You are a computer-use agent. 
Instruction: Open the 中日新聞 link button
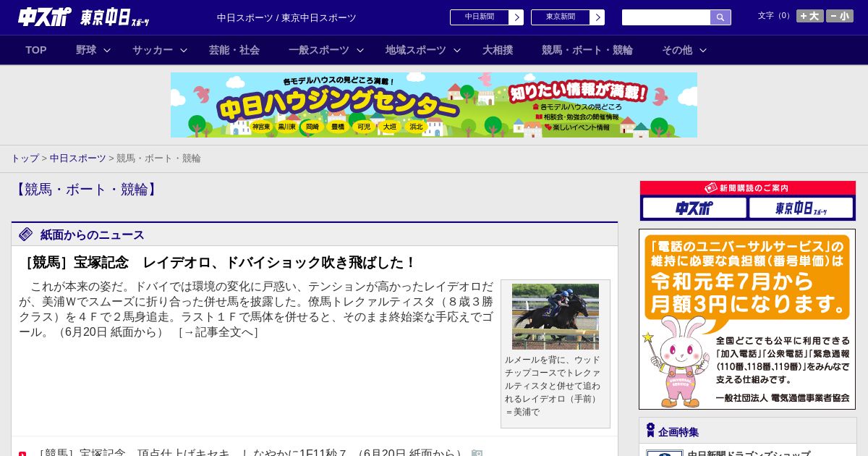pos(480,17)
